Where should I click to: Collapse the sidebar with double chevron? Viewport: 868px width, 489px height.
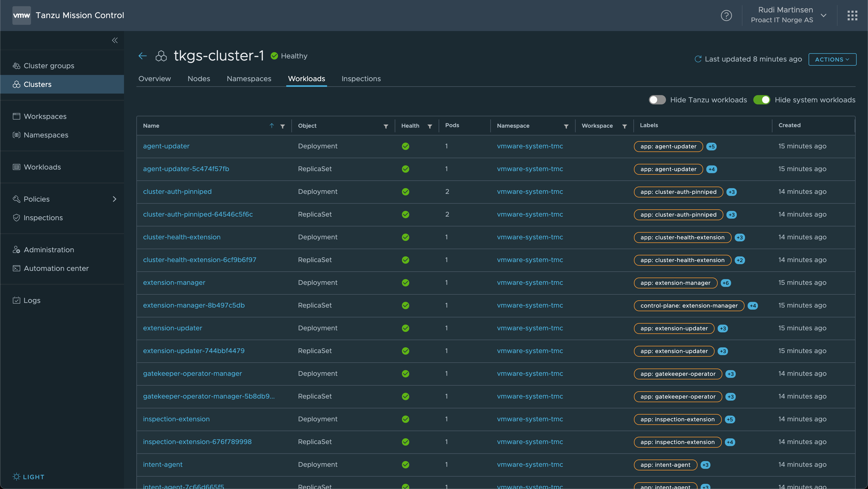tap(115, 40)
